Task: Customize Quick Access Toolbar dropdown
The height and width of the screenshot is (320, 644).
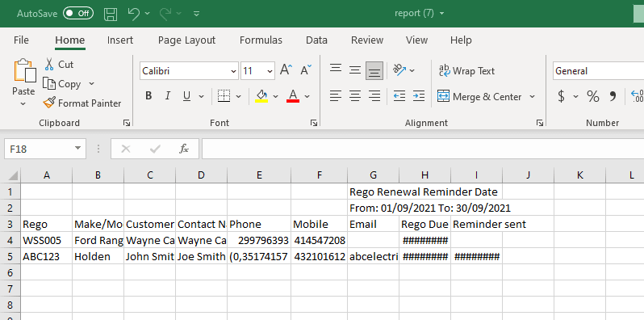Action: coord(196,14)
